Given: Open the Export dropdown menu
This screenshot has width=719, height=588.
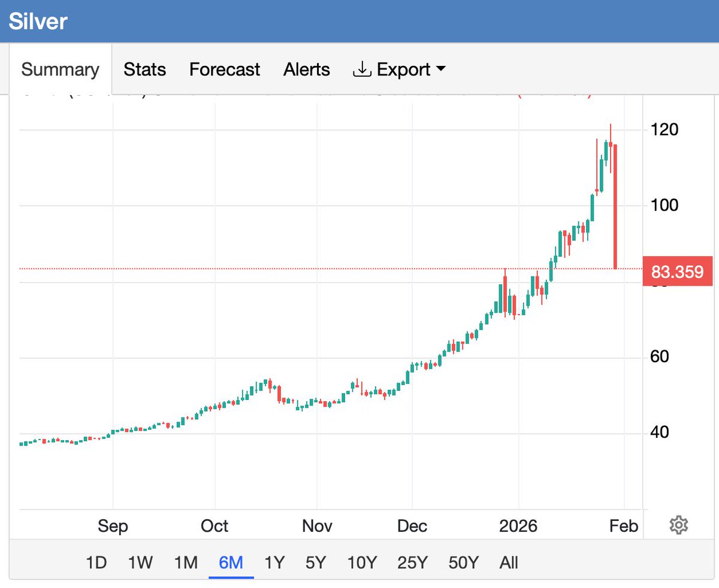Looking at the screenshot, I should (x=399, y=69).
